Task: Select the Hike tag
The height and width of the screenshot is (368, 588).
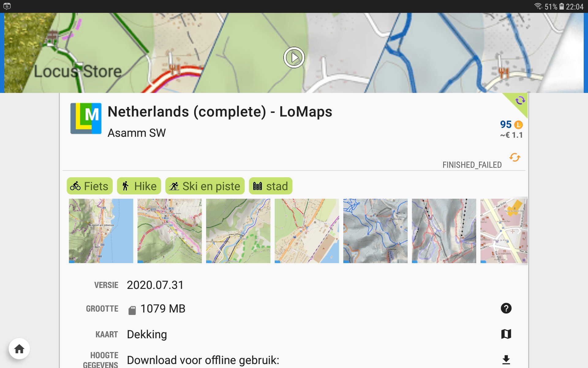Action: tap(139, 186)
